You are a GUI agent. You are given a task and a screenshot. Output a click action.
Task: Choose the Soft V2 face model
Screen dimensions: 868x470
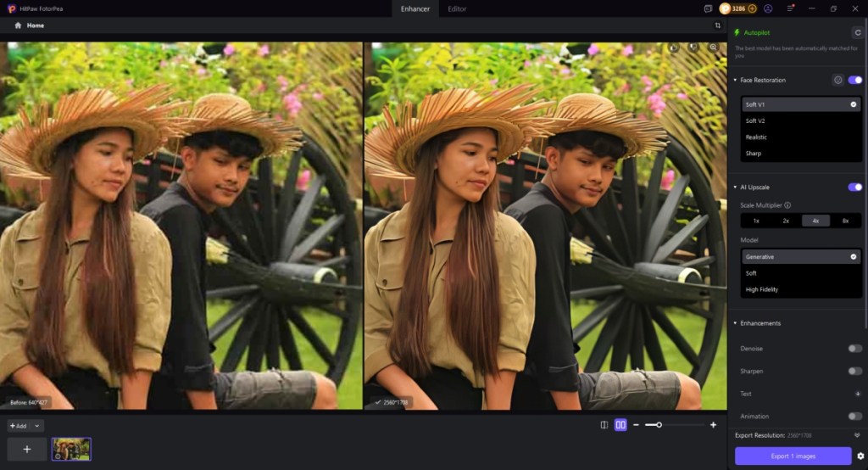[x=801, y=120]
